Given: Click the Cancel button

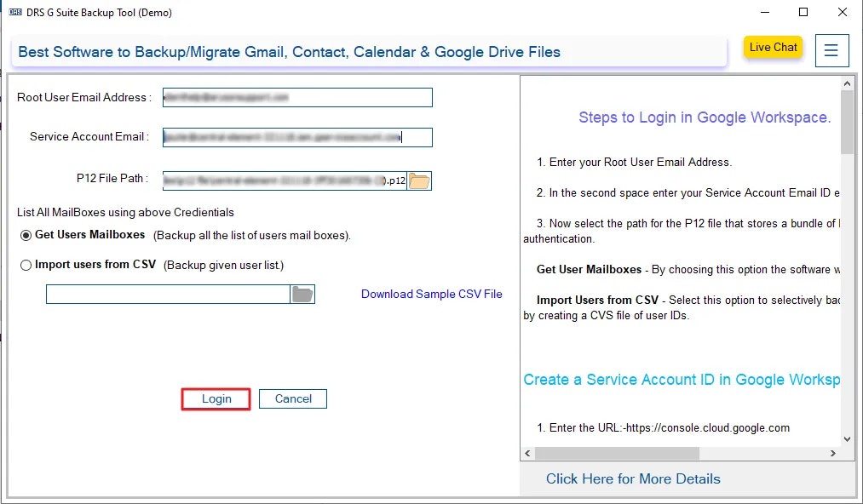Looking at the screenshot, I should click(x=293, y=399).
